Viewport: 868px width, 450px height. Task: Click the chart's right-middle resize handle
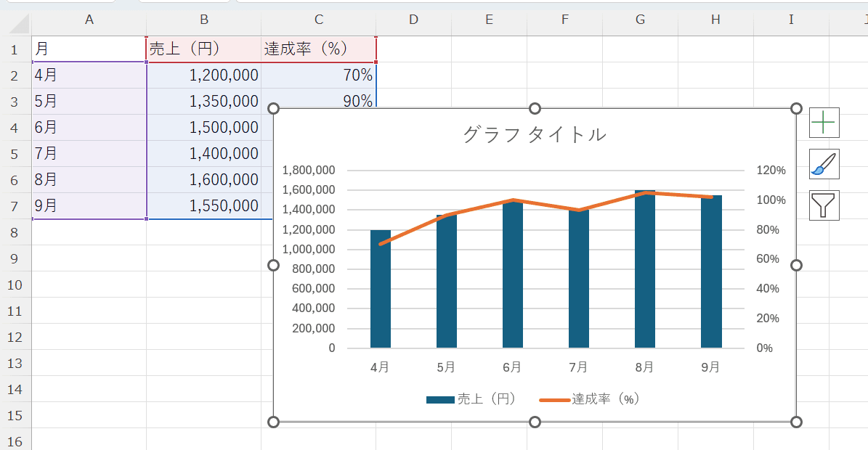(795, 266)
